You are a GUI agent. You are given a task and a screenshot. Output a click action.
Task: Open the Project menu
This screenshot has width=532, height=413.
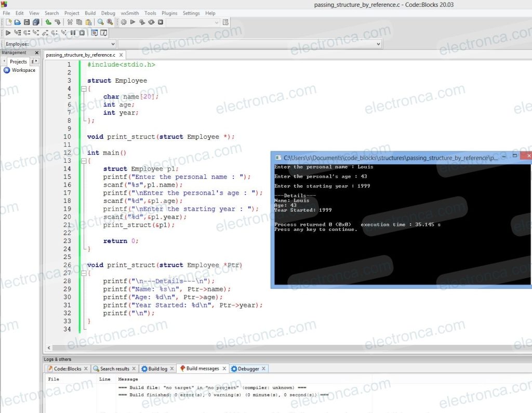tap(72, 13)
